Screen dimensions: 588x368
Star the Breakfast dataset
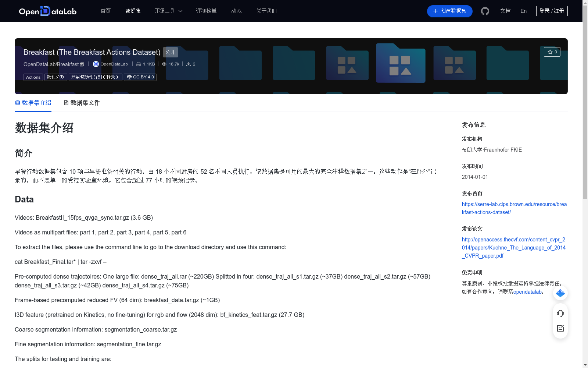coord(552,52)
